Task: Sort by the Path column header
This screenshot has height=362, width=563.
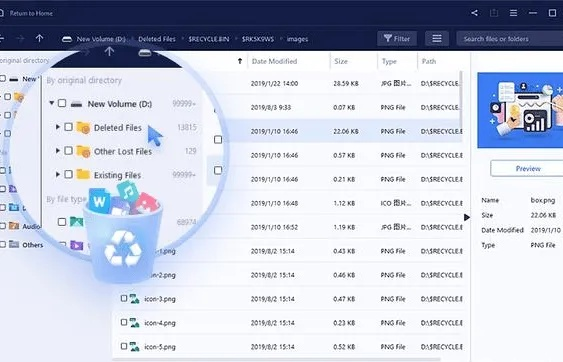Action: [x=429, y=61]
